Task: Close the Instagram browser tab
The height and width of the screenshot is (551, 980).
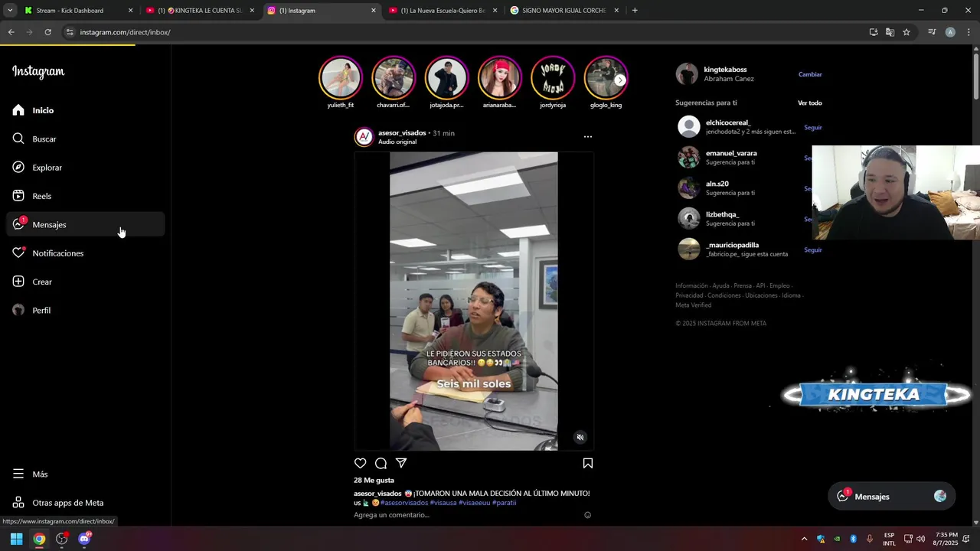Action: 374,11
